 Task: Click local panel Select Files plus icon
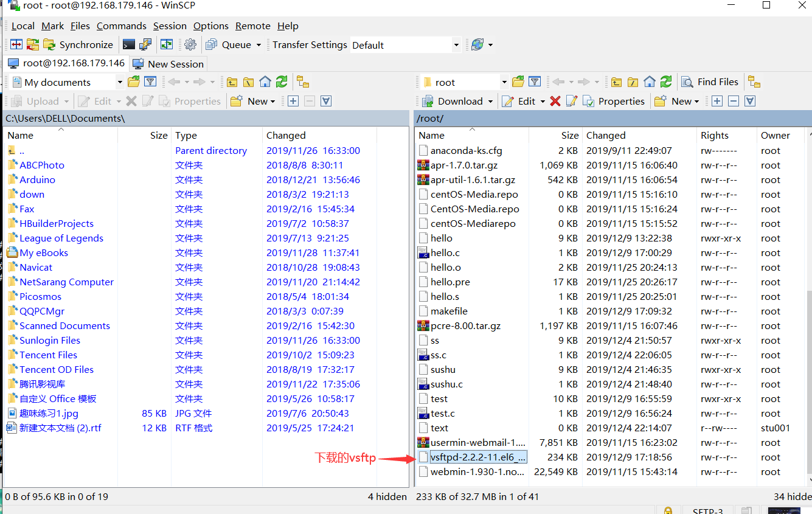[x=293, y=101]
